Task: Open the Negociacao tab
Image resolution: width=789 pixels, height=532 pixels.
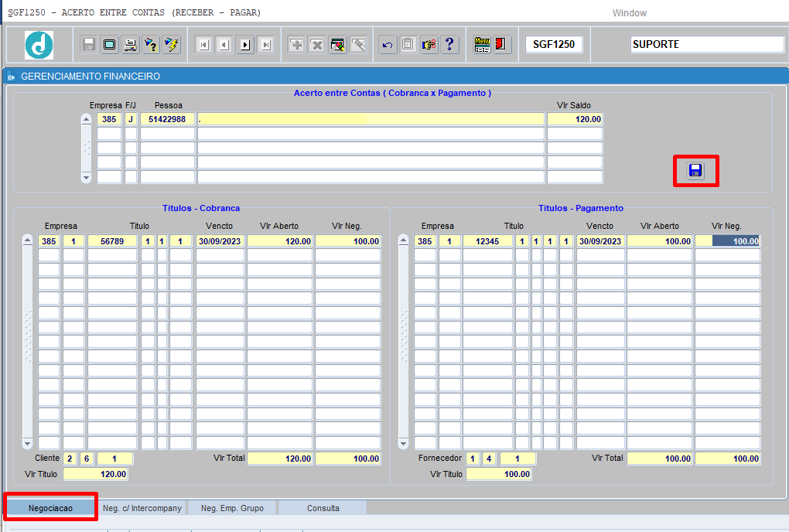Action: click(x=50, y=508)
